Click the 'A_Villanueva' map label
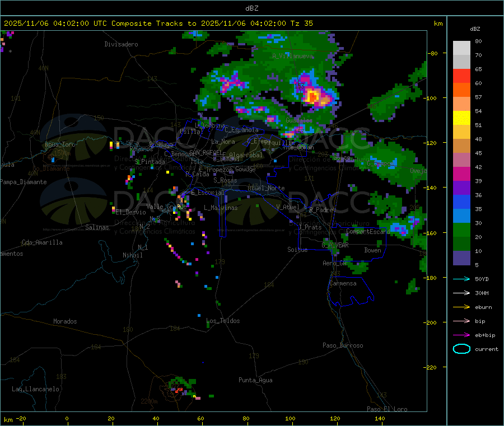This screenshot has height=426, width=504. pos(293,56)
